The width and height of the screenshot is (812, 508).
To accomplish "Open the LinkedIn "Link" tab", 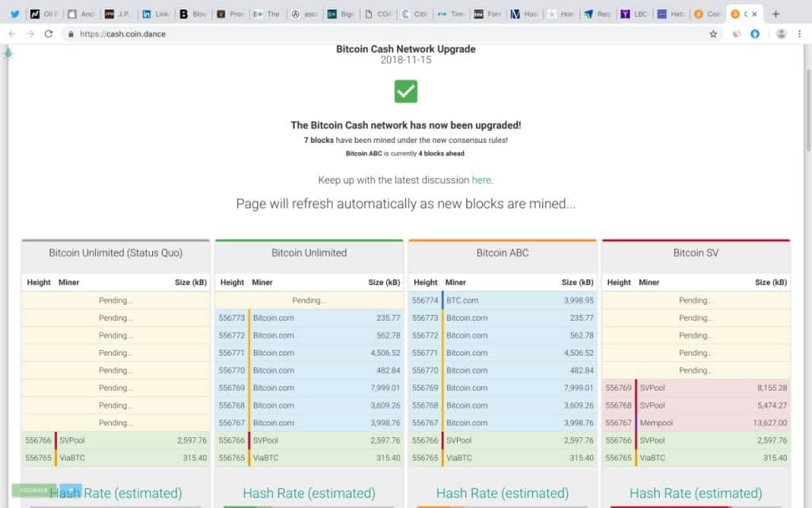I will click(156, 14).
